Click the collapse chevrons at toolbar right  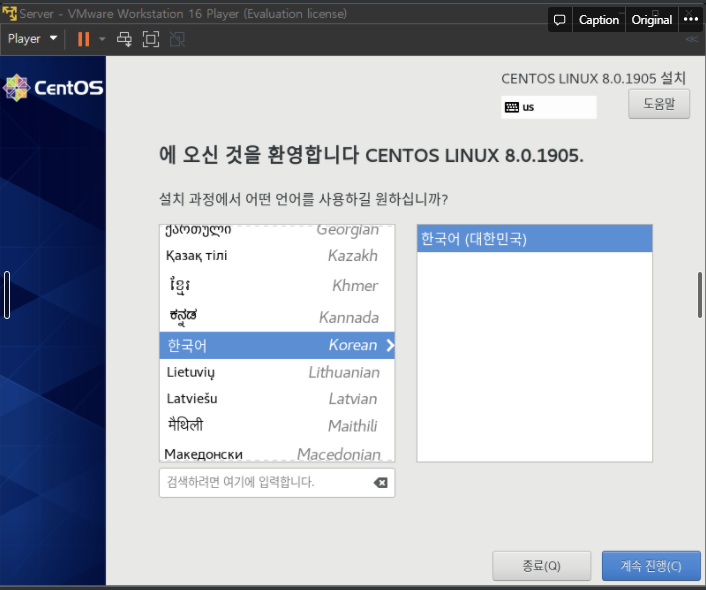[x=692, y=39]
